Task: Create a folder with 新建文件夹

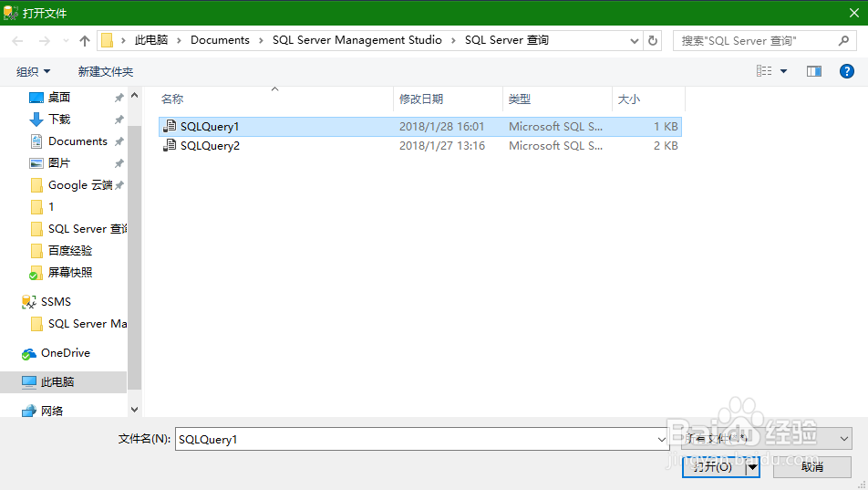Action: (106, 71)
